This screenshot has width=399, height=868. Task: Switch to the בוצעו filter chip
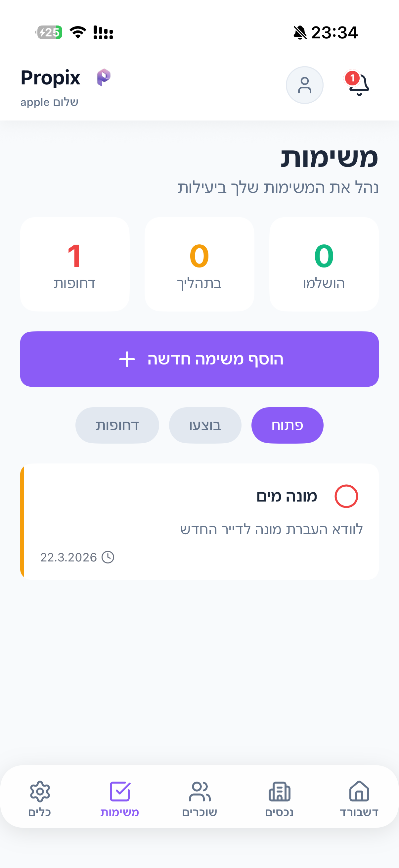(x=205, y=425)
